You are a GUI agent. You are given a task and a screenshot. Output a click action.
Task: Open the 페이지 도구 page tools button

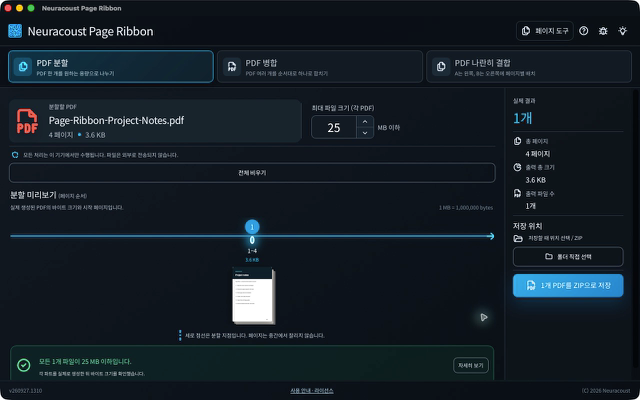545,31
